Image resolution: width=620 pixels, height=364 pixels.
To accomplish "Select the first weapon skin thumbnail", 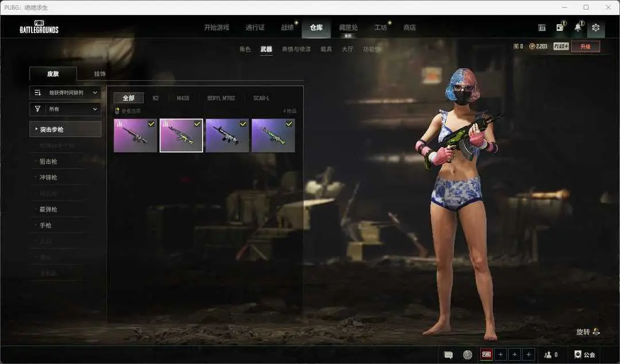I will coord(135,135).
